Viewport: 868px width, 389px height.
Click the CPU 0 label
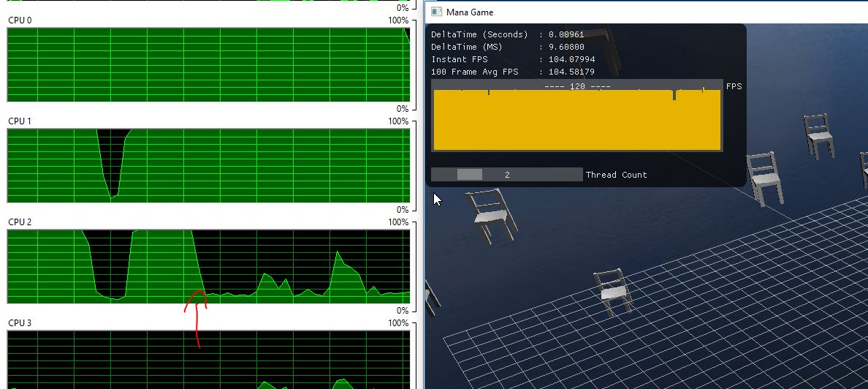[20, 20]
